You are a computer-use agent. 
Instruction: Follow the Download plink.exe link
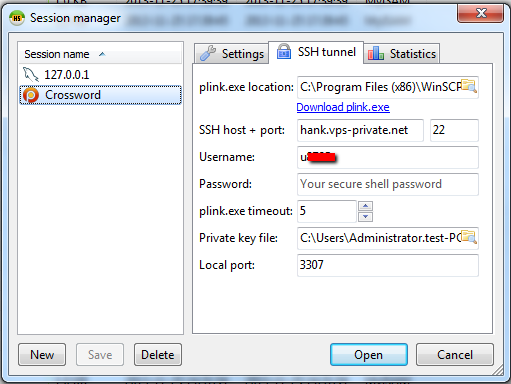[343, 107]
